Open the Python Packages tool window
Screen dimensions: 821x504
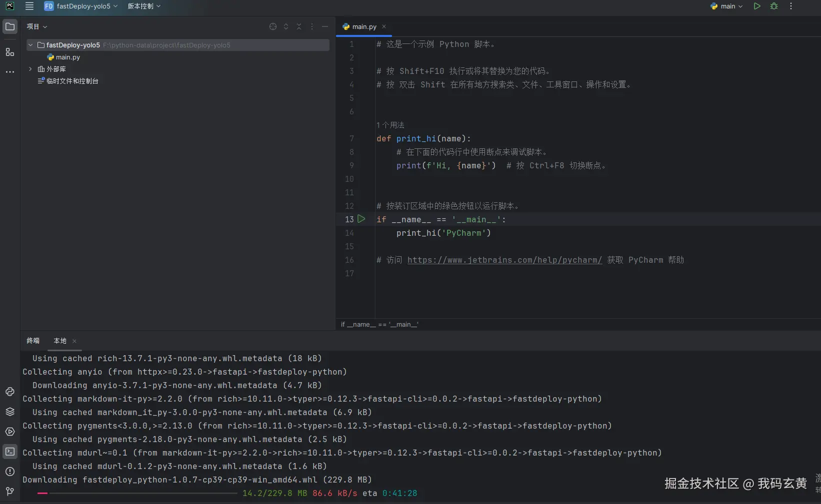(10, 412)
